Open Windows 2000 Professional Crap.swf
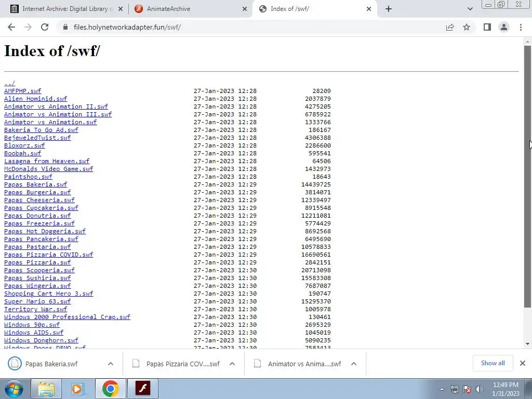532x399 pixels. (x=67, y=317)
